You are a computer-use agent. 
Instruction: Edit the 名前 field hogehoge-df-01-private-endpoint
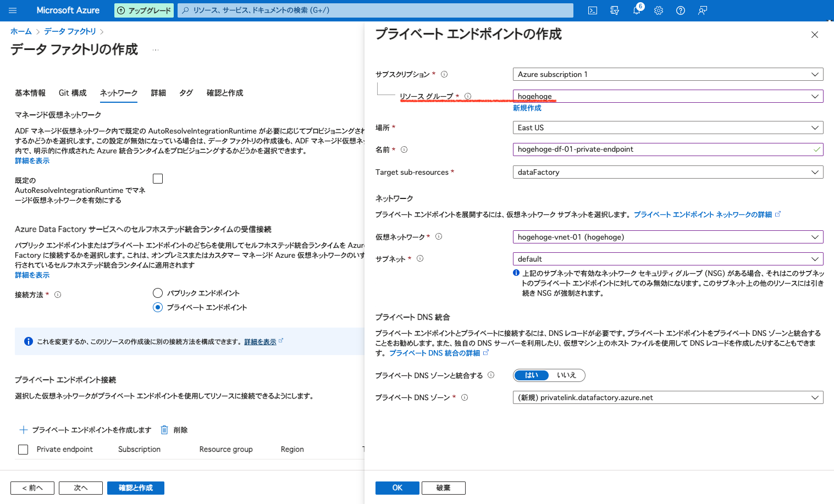tap(668, 149)
